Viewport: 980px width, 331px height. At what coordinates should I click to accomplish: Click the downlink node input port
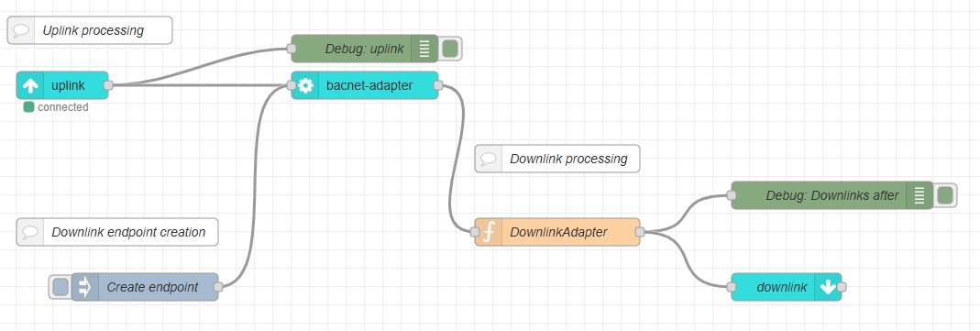coord(732,287)
